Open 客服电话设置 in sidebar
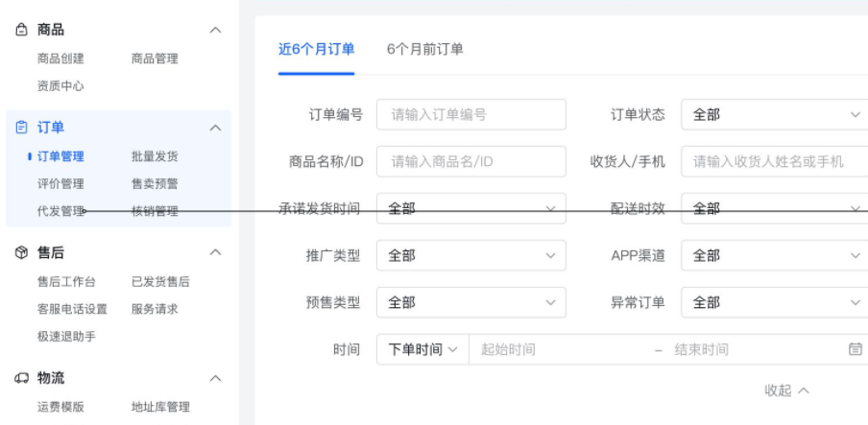The height and width of the screenshot is (425, 868). click(72, 309)
